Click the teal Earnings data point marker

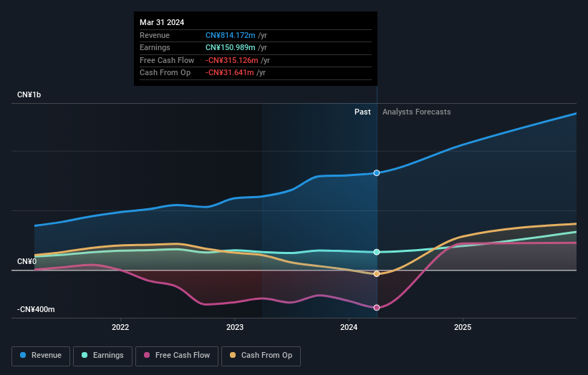tap(377, 252)
